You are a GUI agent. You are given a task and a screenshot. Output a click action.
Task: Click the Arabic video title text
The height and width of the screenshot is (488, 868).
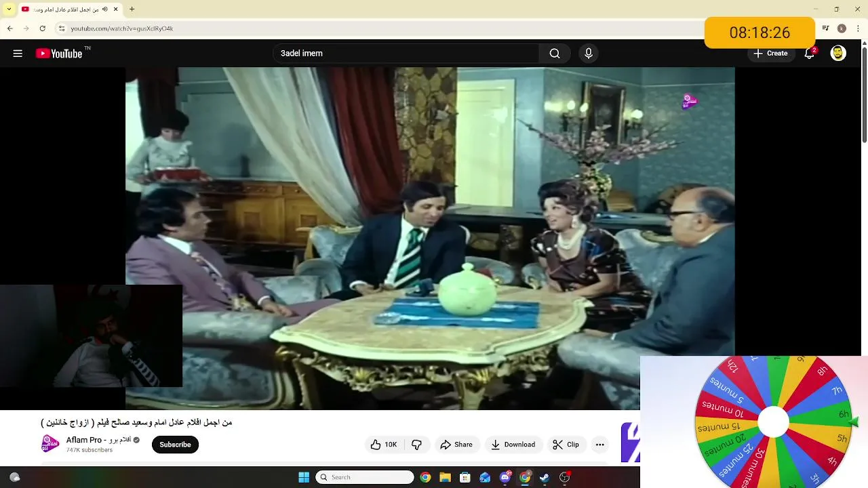tap(136, 422)
